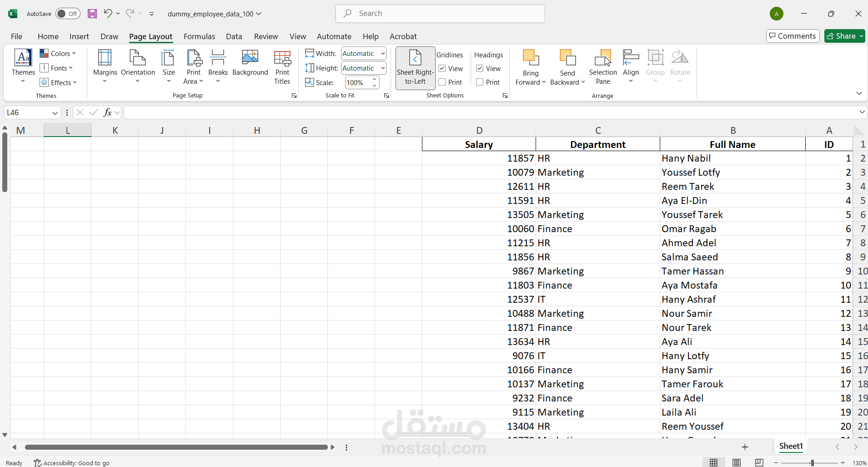
Task: Open the Align objects menu
Action: coord(631,66)
